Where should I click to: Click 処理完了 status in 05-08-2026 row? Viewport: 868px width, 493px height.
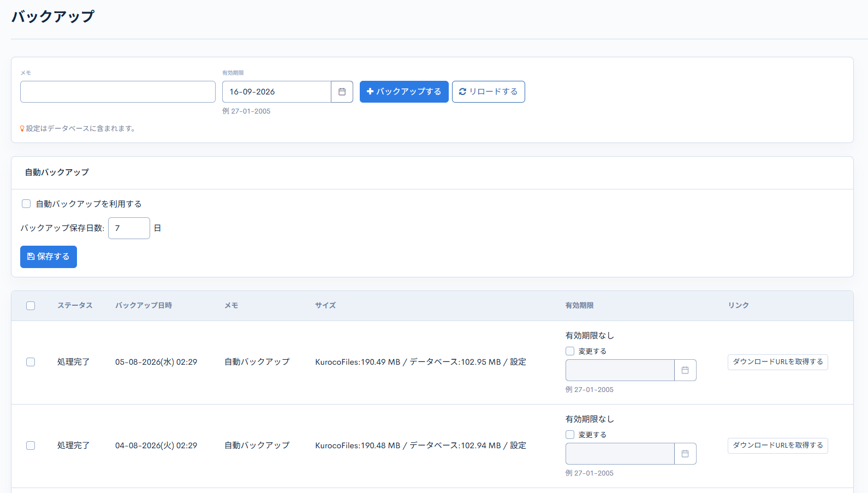coord(74,362)
